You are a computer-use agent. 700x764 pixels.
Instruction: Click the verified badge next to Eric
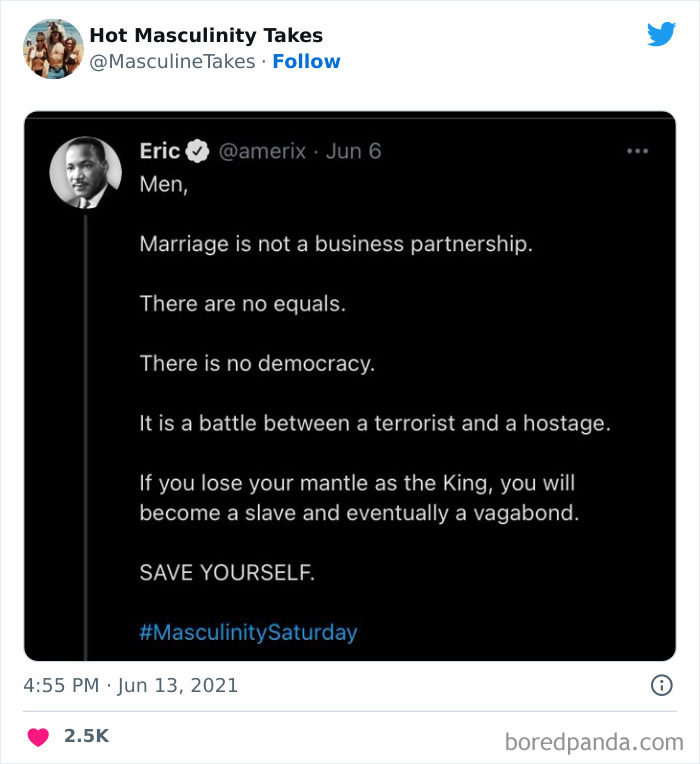[198, 151]
